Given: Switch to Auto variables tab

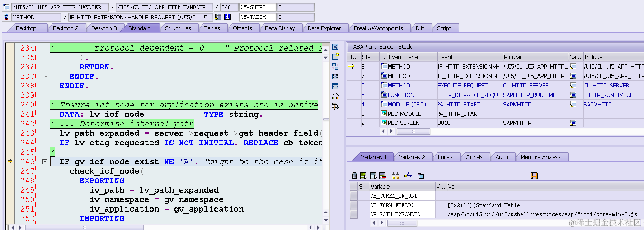Looking at the screenshot, I should tap(502, 157).
